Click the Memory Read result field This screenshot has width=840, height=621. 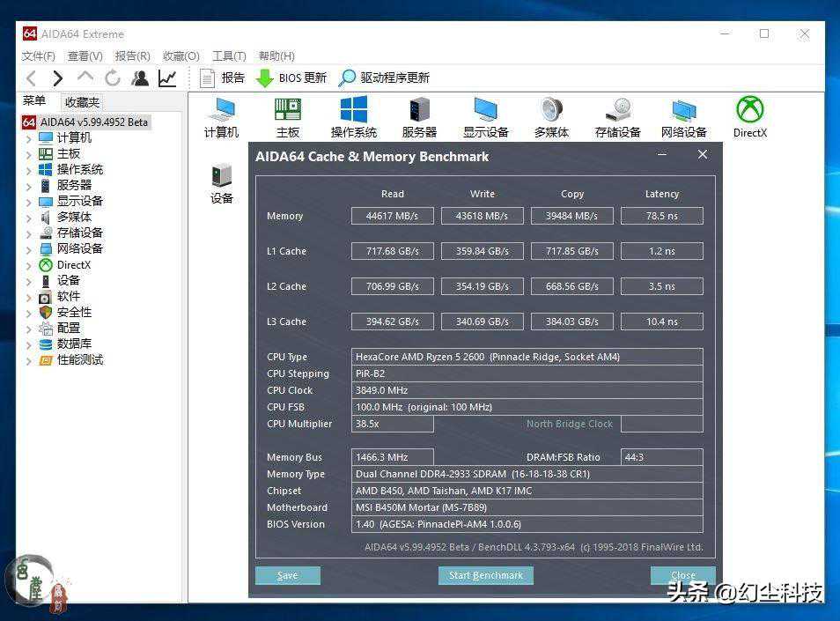coord(392,216)
